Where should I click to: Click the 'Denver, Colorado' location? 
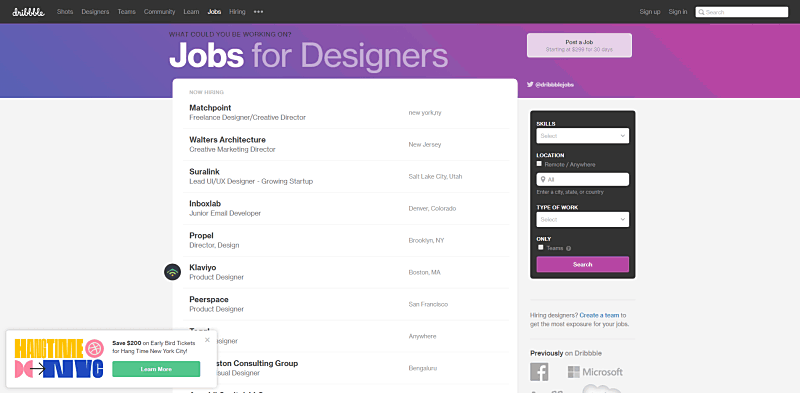pyautogui.click(x=432, y=209)
